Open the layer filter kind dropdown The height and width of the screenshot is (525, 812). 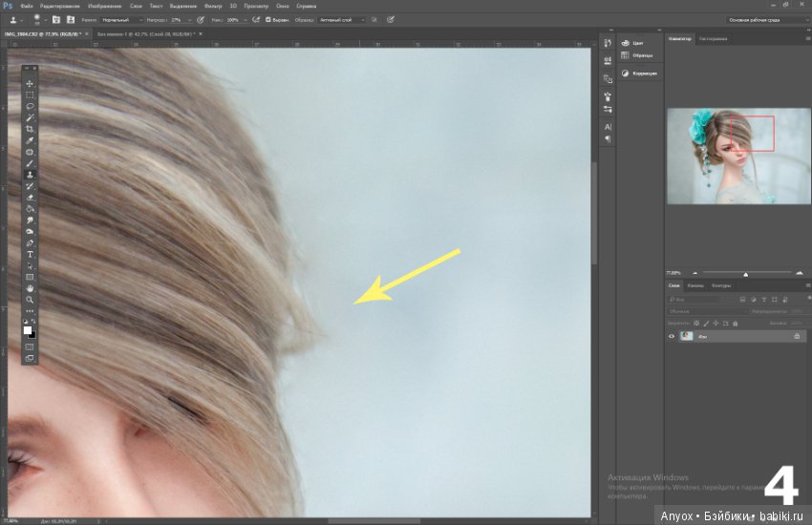[694, 300]
